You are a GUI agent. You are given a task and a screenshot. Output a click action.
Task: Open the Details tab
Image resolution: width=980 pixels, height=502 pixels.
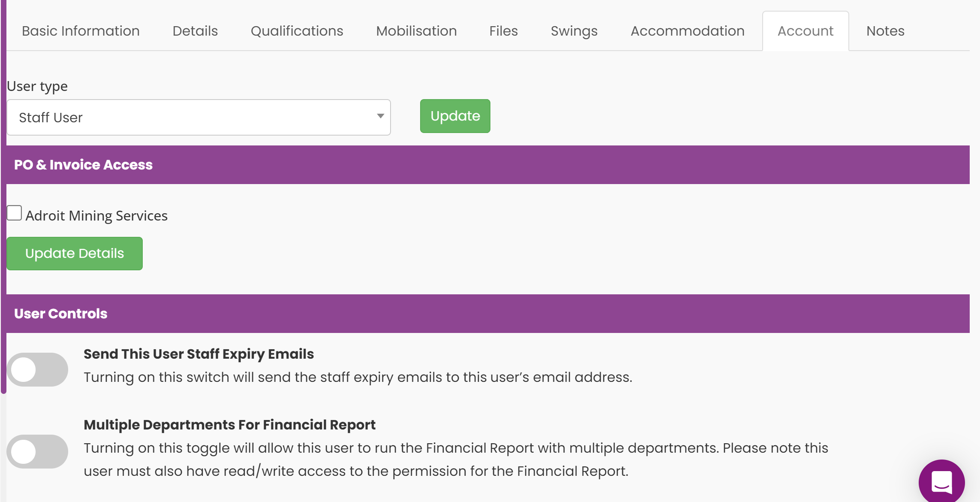coord(195,31)
